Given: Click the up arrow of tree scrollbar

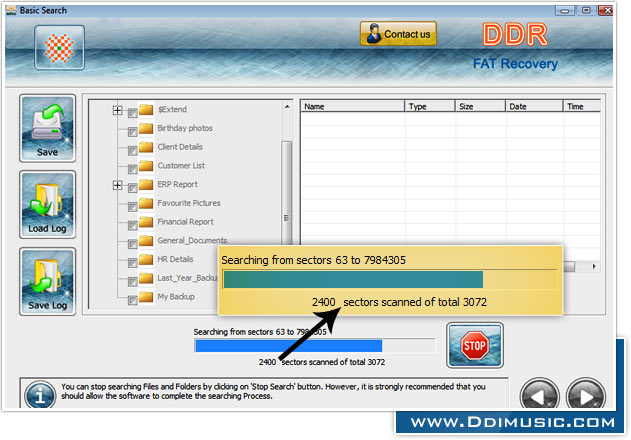Looking at the screenshot, I should (287, 107).
